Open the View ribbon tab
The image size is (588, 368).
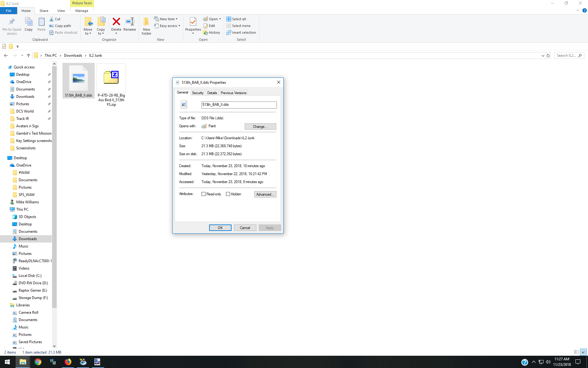[x=61, y=11]
